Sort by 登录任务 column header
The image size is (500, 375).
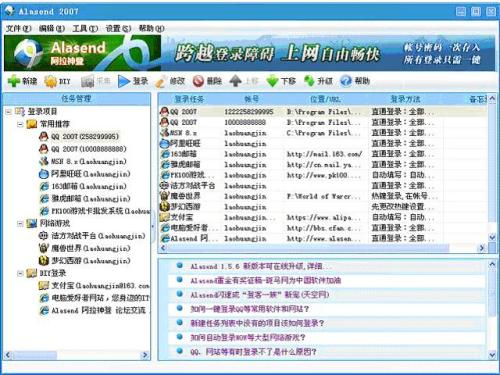(189, 99)
